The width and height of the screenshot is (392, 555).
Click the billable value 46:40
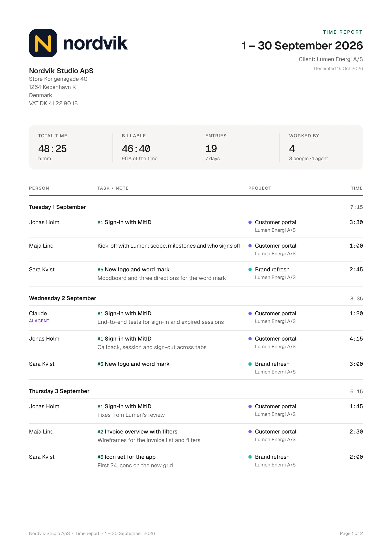[136, 149]
